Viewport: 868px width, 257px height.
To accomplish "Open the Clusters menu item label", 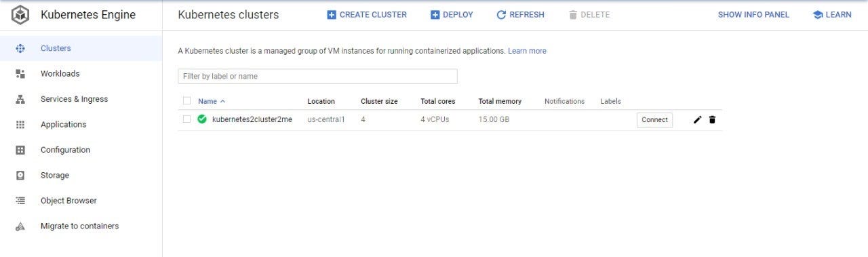I will pos(56,48).
